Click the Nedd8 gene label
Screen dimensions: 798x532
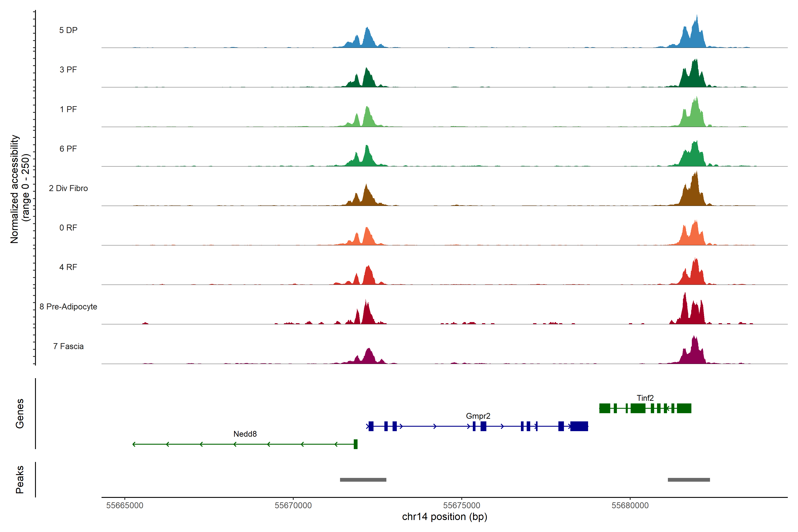point(245,434)
